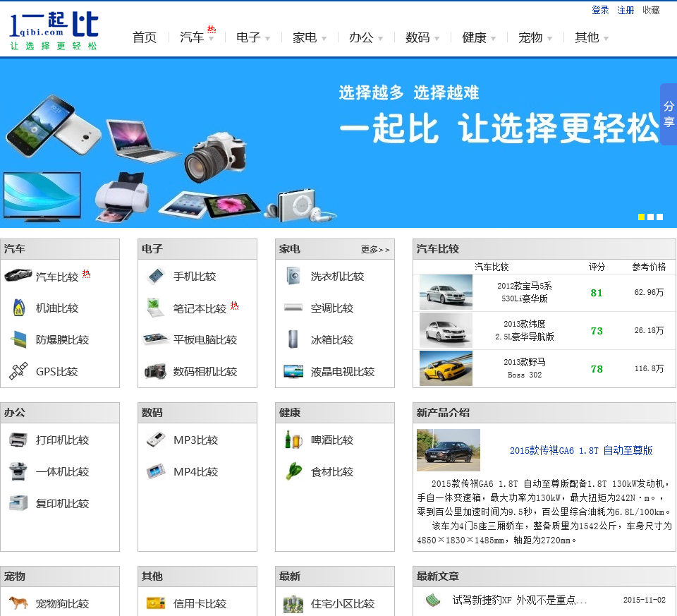The image size is (677, 616).
Task: Click the MP3 player icon
Action: coord(155,440)
